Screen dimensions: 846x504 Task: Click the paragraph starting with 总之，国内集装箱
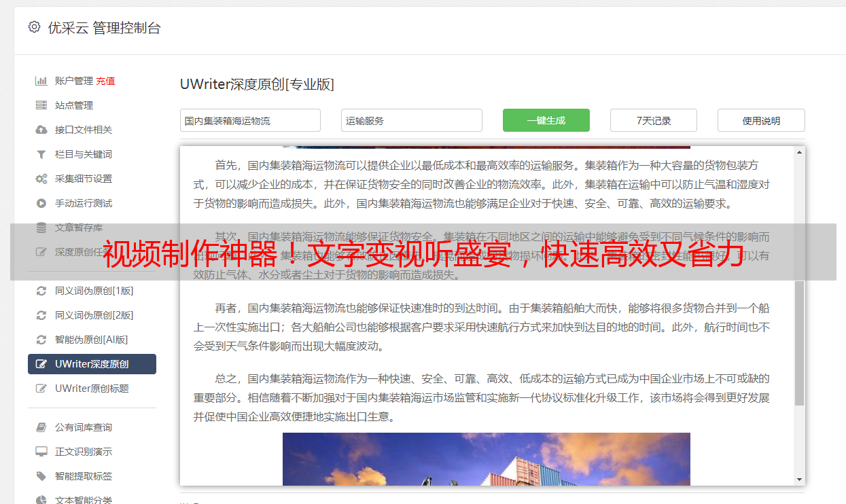481,397
